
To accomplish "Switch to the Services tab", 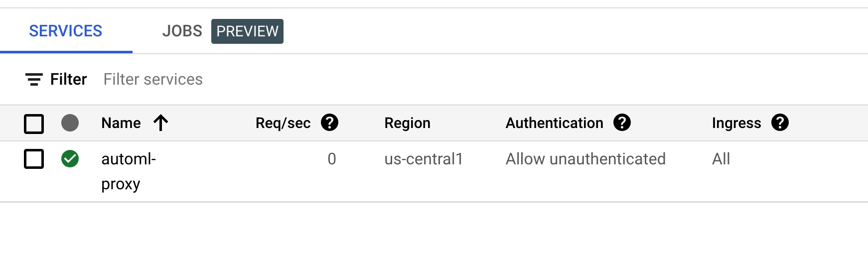I will tap(66, 31).
